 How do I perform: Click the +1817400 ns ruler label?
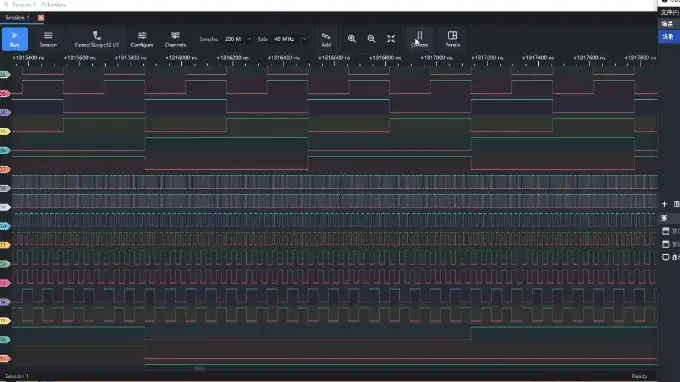(x=539, y=58)
